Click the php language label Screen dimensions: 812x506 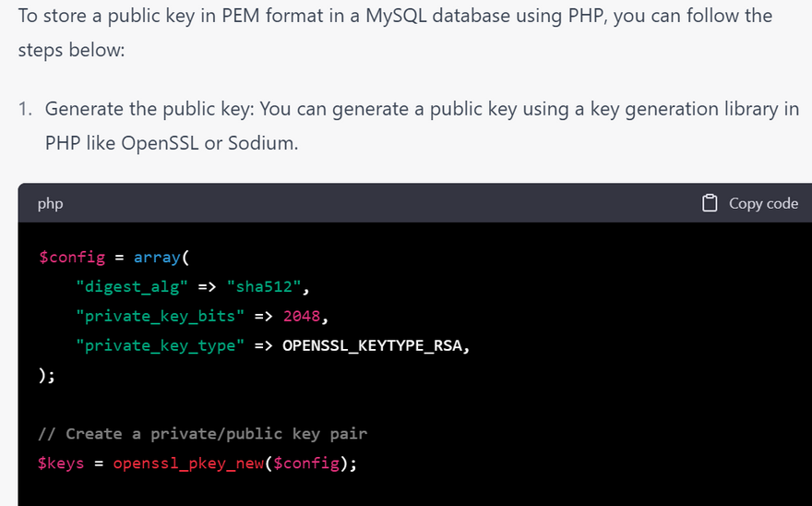point(50,203)
